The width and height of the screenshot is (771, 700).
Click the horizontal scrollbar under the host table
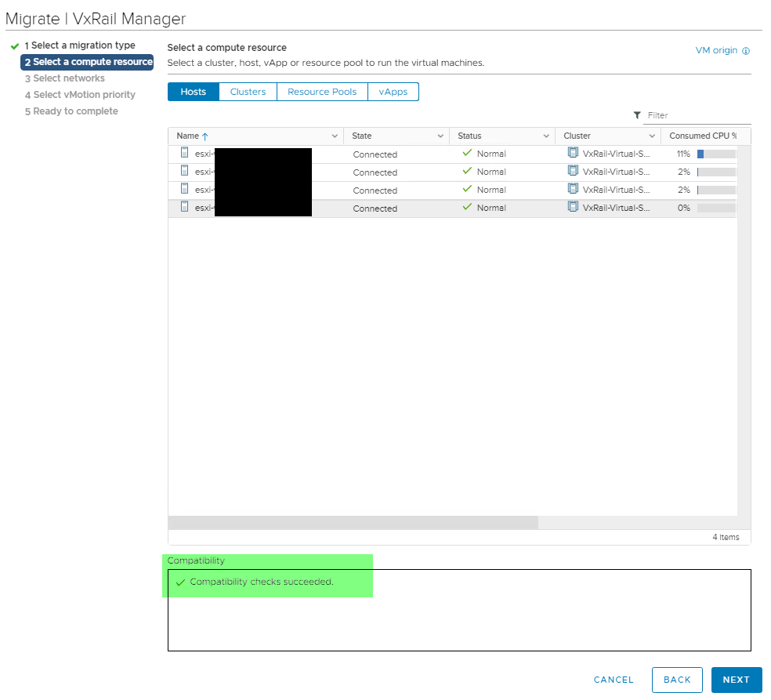[x=353, y=522]
